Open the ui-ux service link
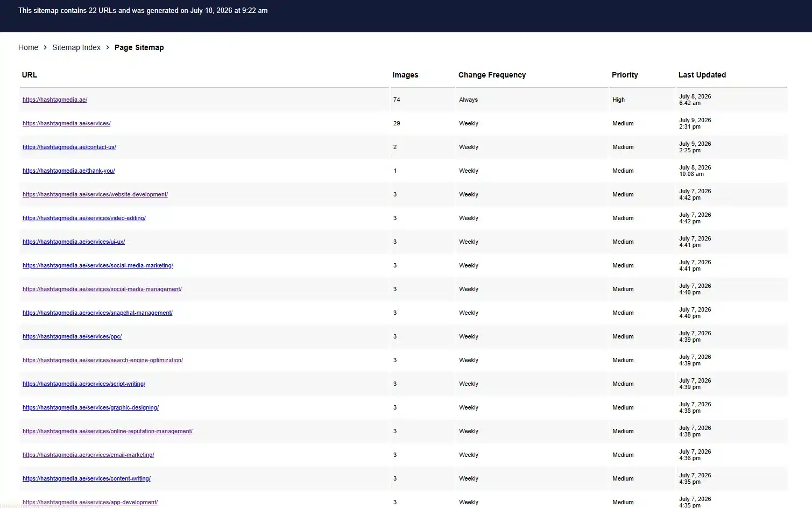Image resolution: width=812 pixels, height=508 pixels. 74,242
